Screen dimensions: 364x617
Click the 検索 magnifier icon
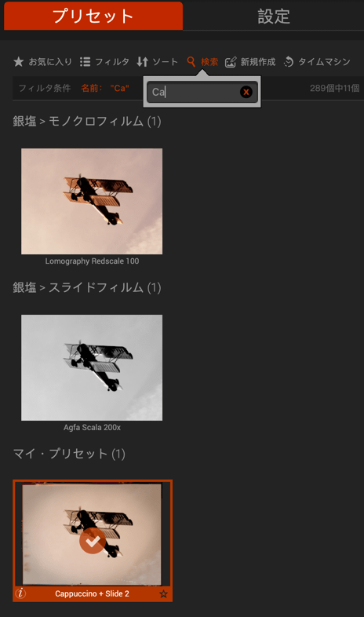[191, 62]
